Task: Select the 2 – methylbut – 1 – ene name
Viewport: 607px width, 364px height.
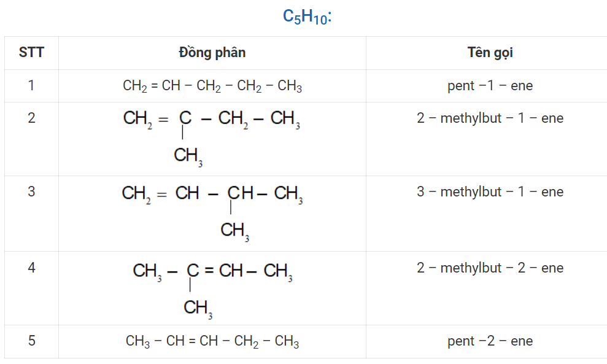Action: [x=490, y=118]
